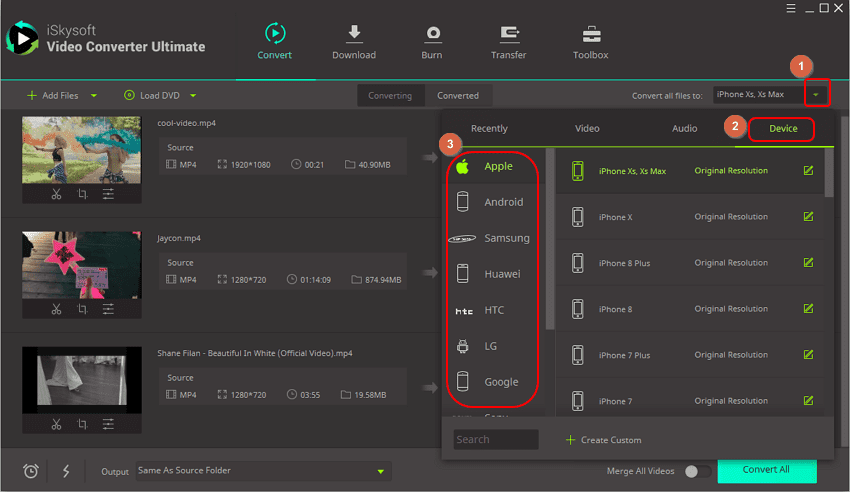The height and width of the screenshot is (492, 850).
Task: Expand the Add Files dropdown arrow
Action: point(94,96)
